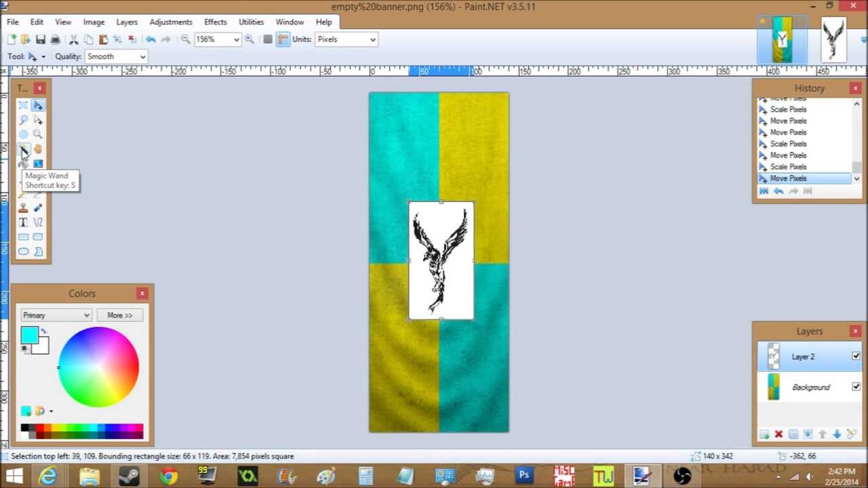This screenshot has width=868, height=488.
Task: Delete the selected layer with the red X
Action: pyautogui.click(x=778, y=434)
